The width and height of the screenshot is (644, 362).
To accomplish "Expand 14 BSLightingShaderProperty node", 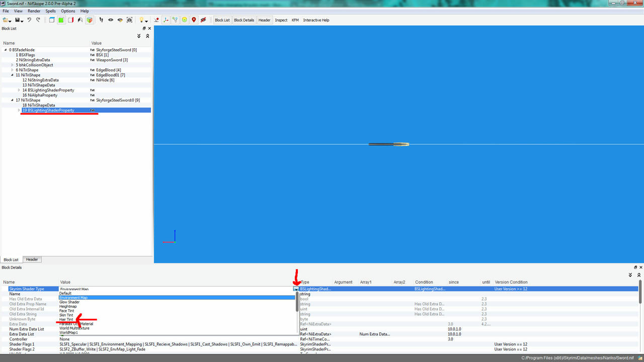I will [19, 90].
